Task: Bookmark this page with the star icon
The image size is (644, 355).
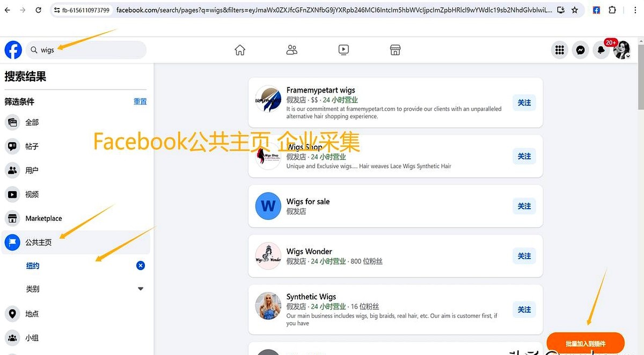Action: (575, 10)
